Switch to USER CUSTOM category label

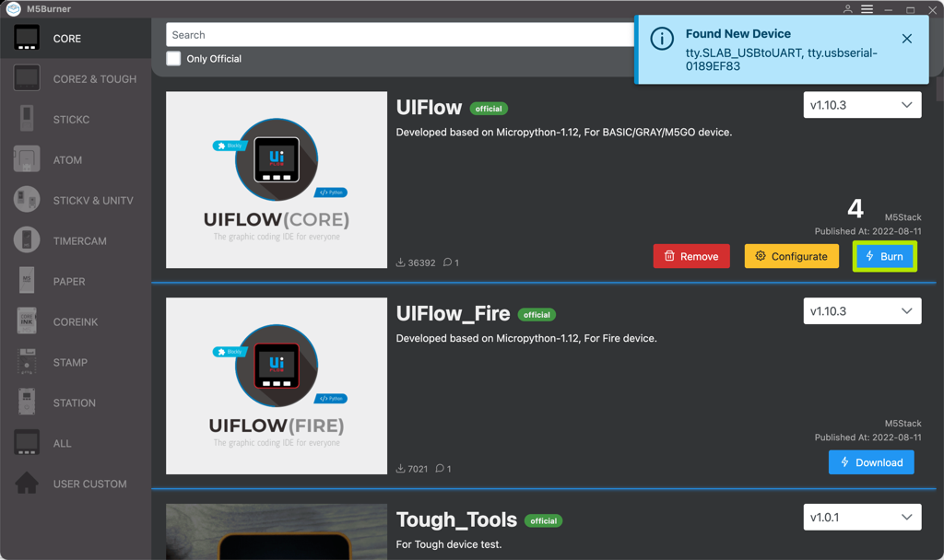[x=89, y=484]
